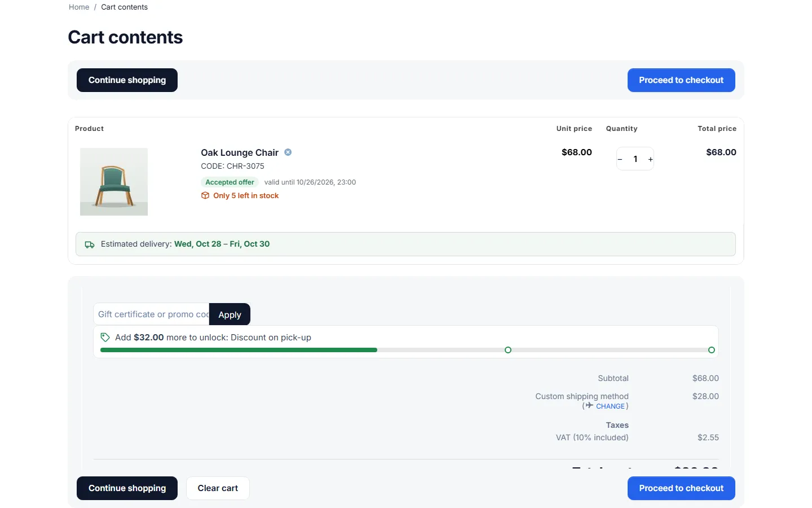Image resolution: width=812 pixels, height=508 pixels.
Task: Click the Oak Lounge Chair thumbnail
Action: 114,182
